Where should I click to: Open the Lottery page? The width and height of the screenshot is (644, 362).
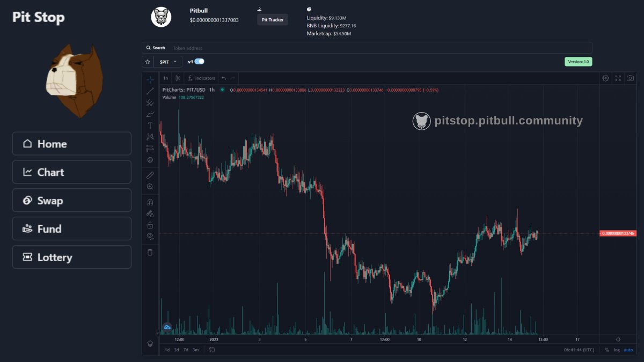71,257
